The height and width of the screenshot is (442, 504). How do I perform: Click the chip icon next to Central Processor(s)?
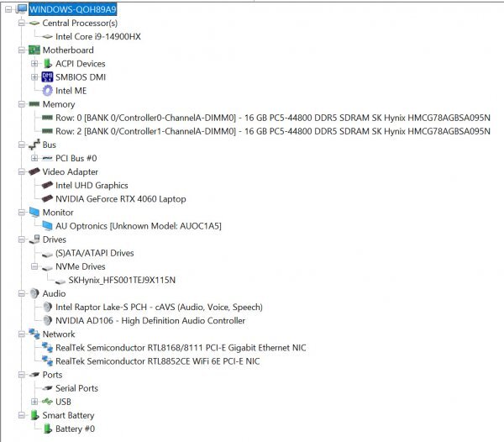click(34, 24)
